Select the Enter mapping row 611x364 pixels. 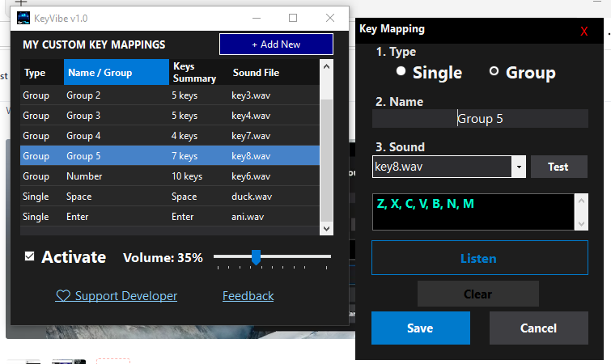coord(169,217)
